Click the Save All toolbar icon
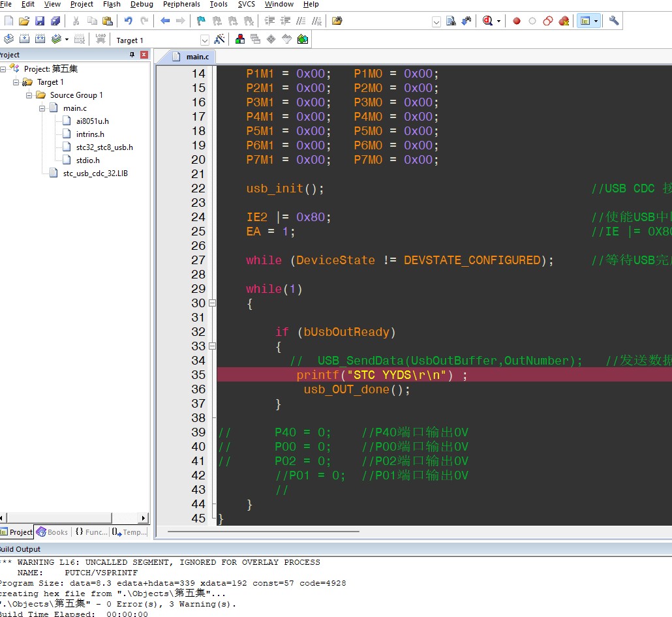Viewport: 672px width, 617px height. (x=55, y=21)
